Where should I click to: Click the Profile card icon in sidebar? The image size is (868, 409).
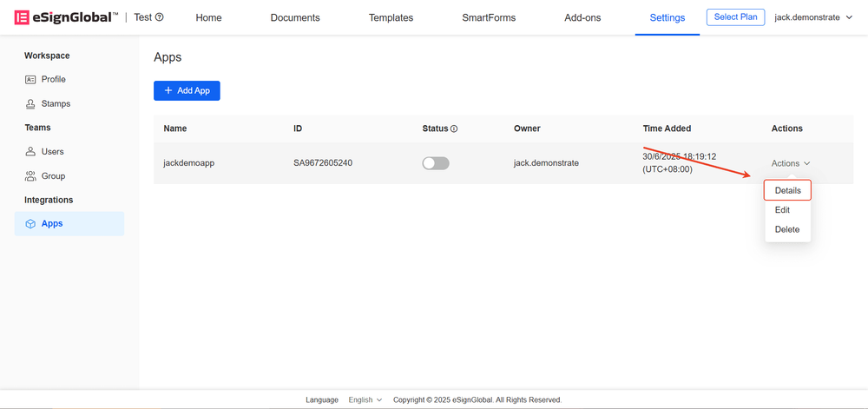[x=30, y=79]
